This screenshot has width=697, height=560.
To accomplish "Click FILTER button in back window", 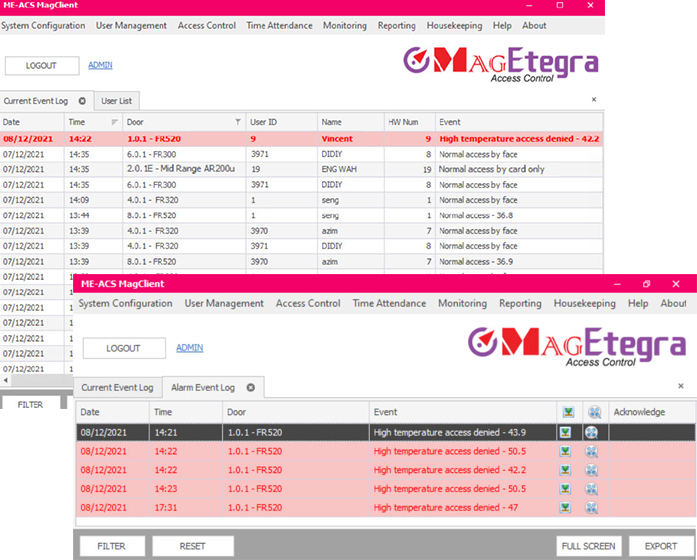I will 30,404.
